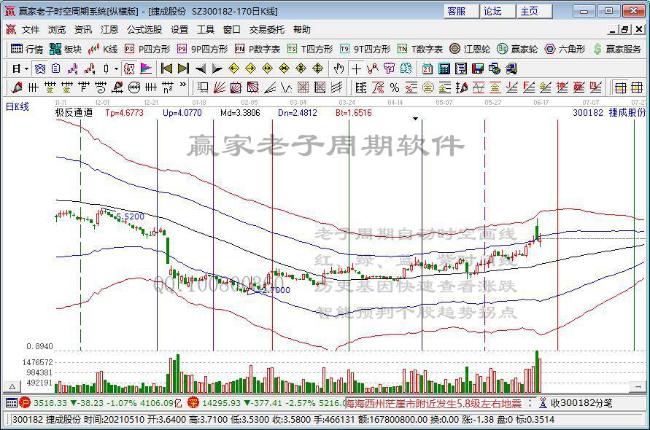
Task: Select the hand pan tool
Action: 339,69
